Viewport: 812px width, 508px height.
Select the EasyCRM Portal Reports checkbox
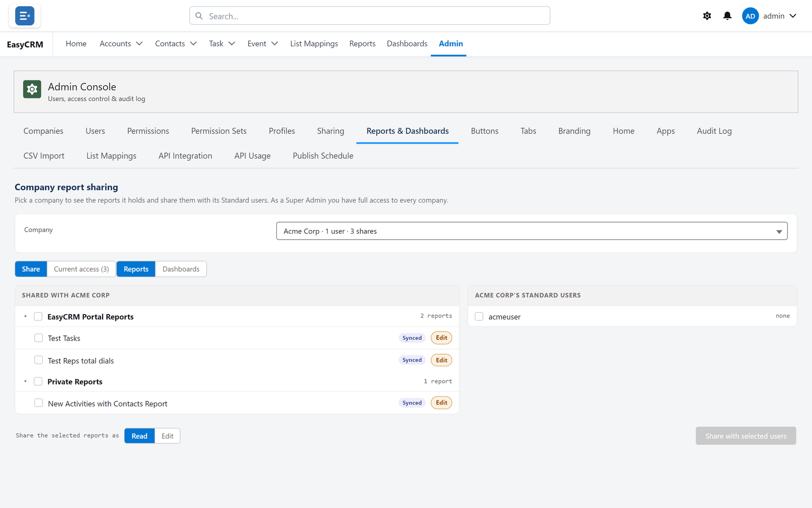[x=38, y=316]
